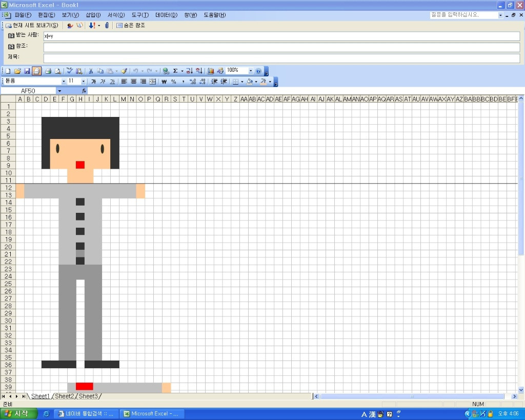This screenshot has width=525, height=420.
Task: Click the AutoSum sigma icon
Action: click(175, 71)
